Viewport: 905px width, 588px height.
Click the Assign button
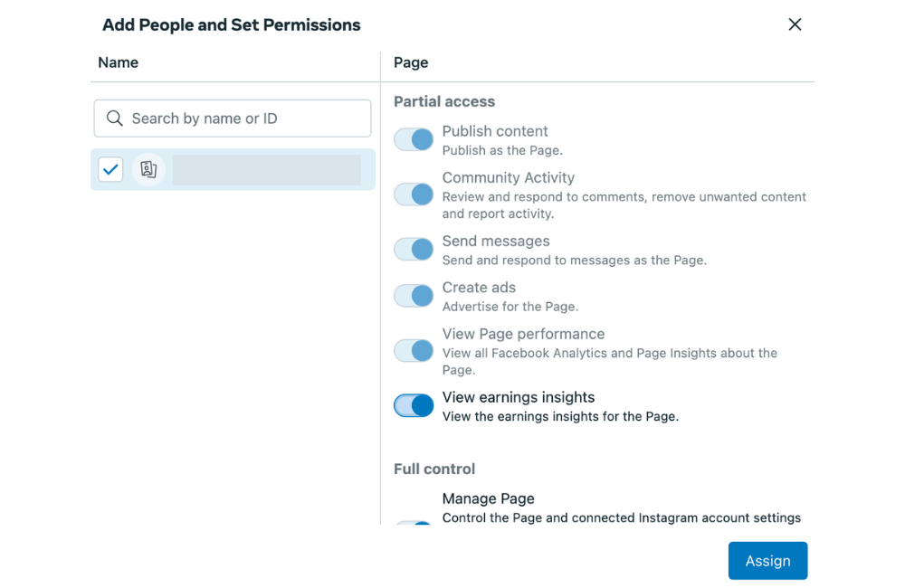pyautogui.click(x=767, y=560)
